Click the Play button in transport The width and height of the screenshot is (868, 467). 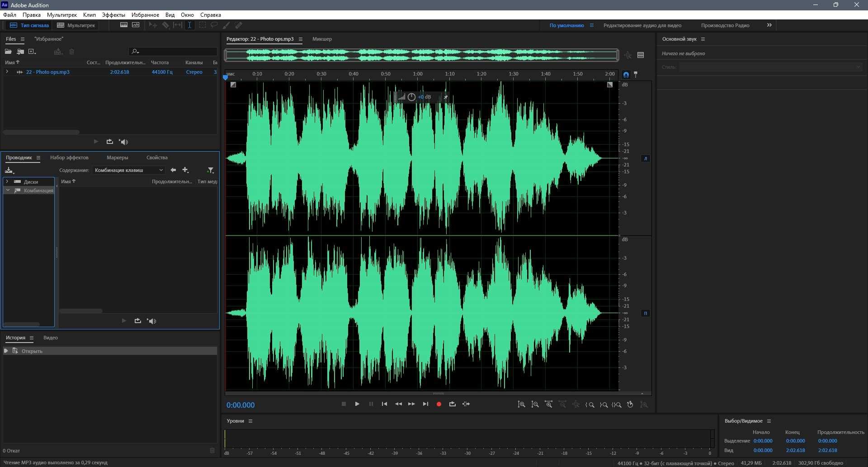pos(357,404)
